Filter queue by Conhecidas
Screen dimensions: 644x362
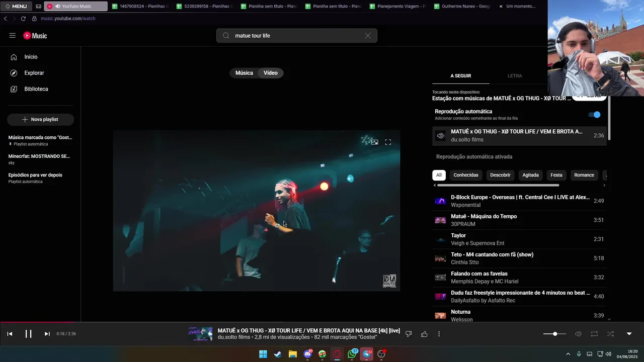(x=466, y=175)
